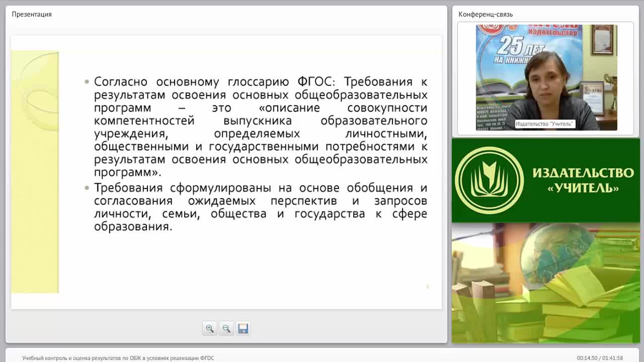Image resolution: width=644 pixels, height=362 pixels.
Task: Click the slide paragraph starting Требования сформулированы
Action: (x=261, y=207)
